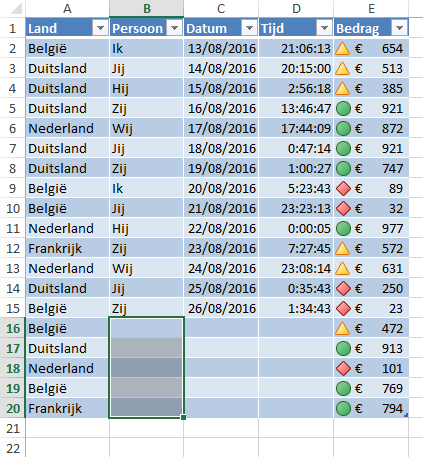Select the cell with time 23:08:14

(296, 268)
